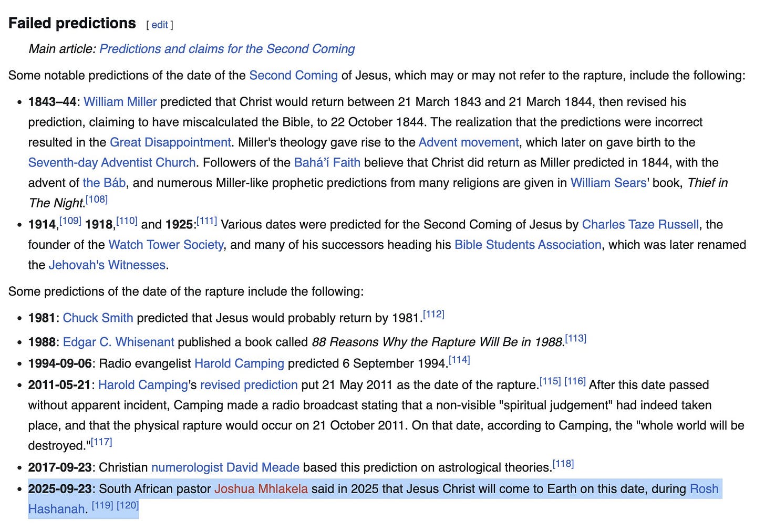Click the bold 2017-09-23 date label
Screen dimensions: 765x532
[60, 467]
